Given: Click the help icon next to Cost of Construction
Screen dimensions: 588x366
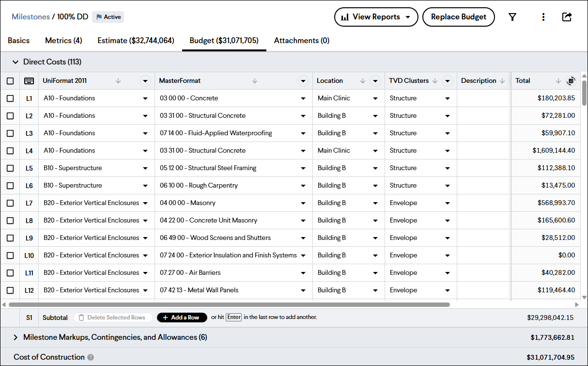Looking at the screenshot, I should click(x=91, y=357).
